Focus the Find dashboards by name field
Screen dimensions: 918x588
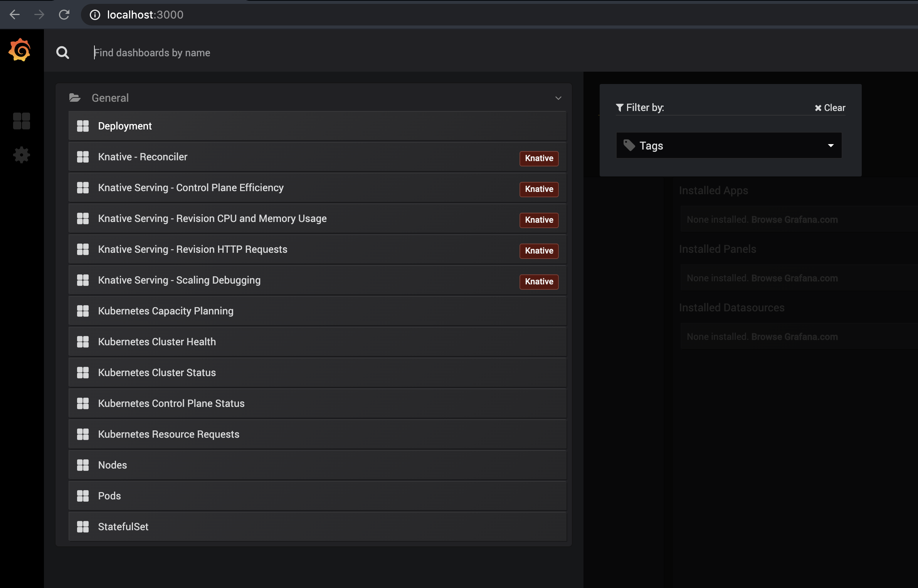501,52
